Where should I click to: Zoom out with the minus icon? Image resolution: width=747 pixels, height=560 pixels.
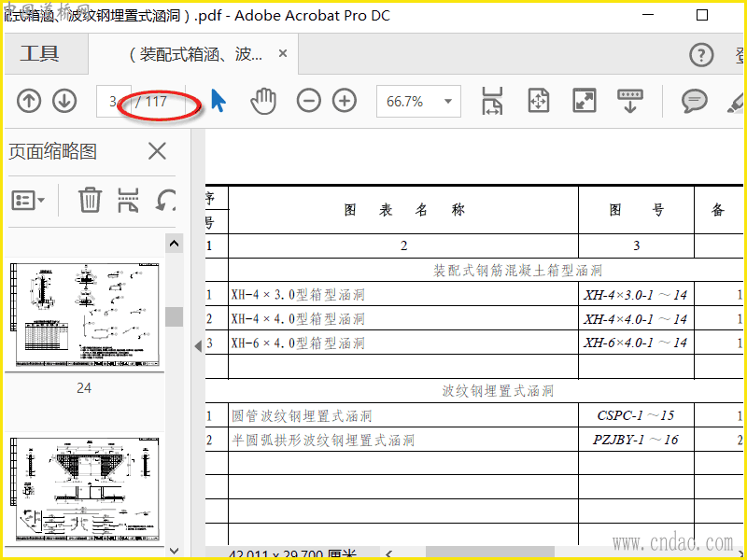309,101
